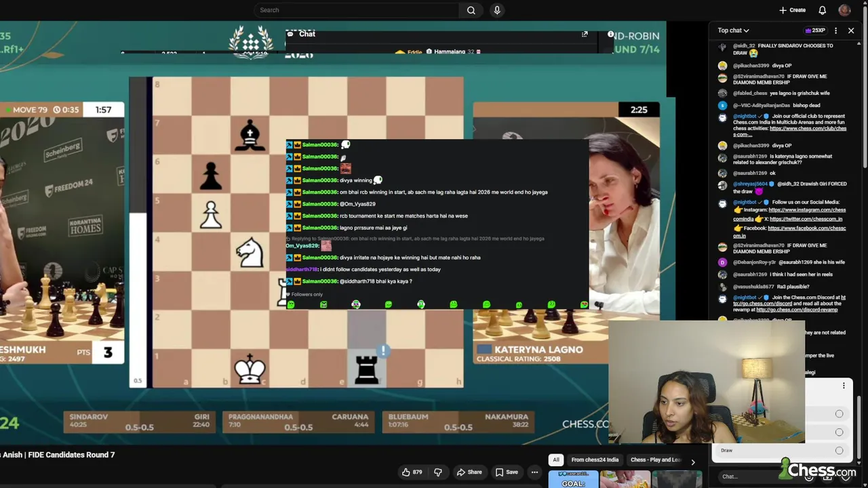The image size is (868, 488).
Task: Click the Bluebaum vs Nakamura score card
Action: point(458,422)
